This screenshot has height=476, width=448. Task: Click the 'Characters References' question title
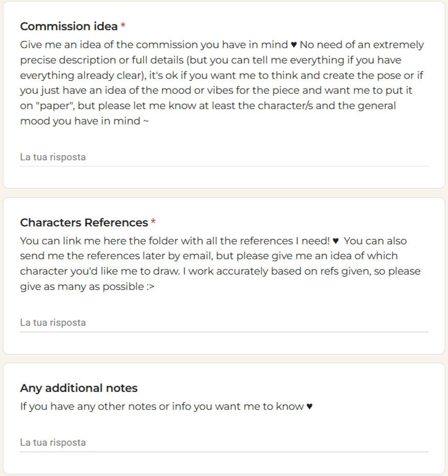coord(84,222)
